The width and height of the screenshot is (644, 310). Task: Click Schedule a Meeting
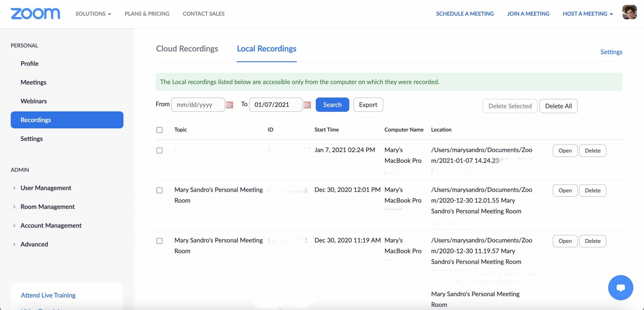[x=465, y=14]
